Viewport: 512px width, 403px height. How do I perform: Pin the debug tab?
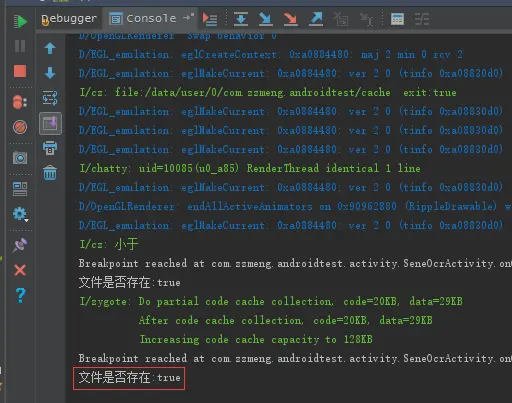click(20, 245)
